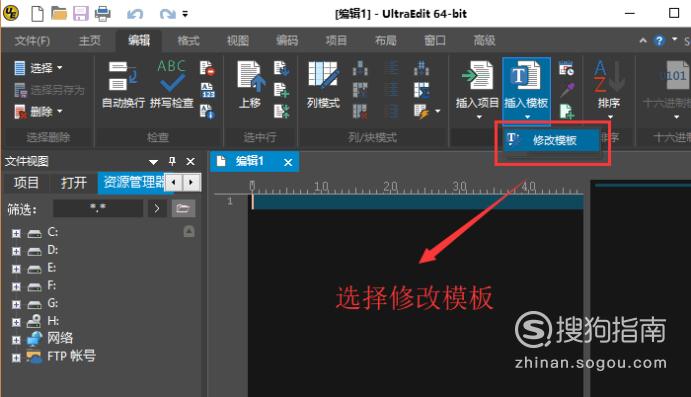Close the 文件视图 panel
Viewport: 691px width, 397px height.
pyautogui.click(x=190, y=162)
